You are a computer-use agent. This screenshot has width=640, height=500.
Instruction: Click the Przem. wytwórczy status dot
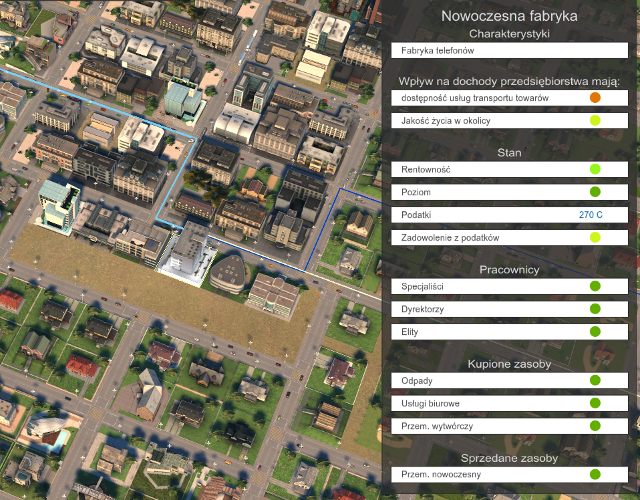595,425
